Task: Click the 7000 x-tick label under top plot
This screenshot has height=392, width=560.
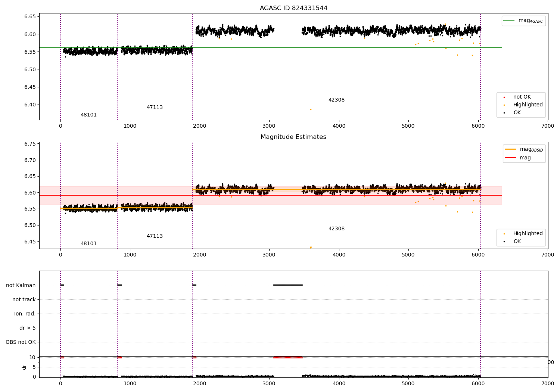Action: (x=548, y=126)
